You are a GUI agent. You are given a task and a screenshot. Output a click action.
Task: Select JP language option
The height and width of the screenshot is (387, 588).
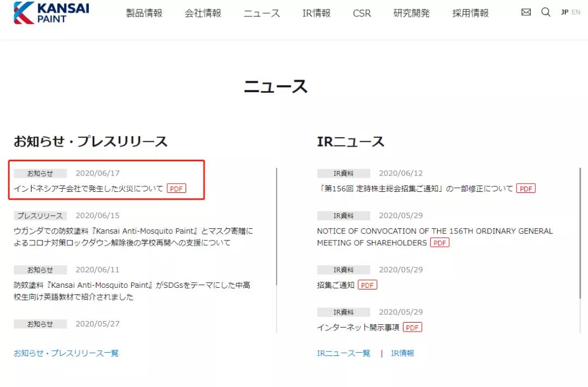pyautogui.click(x=565, y=12)
